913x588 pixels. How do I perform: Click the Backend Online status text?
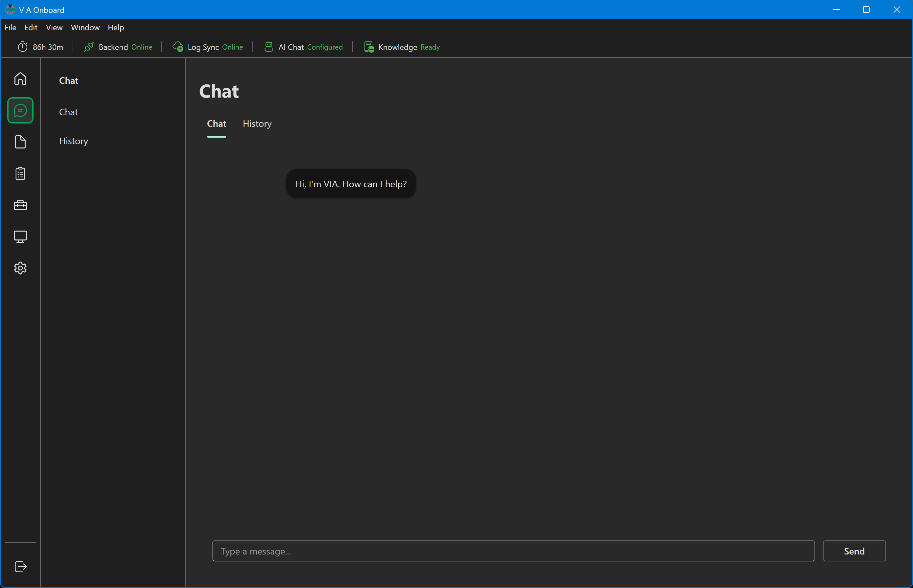[x=125, y=47]
